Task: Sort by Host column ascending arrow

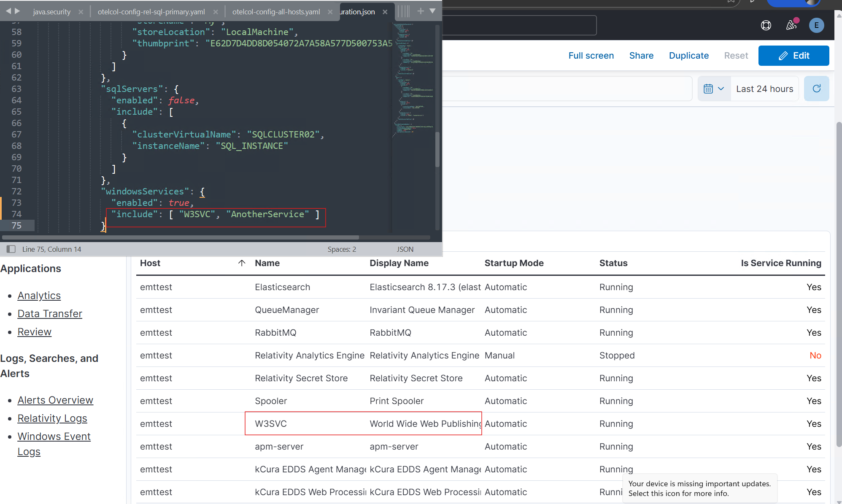Action: [242, 263]
